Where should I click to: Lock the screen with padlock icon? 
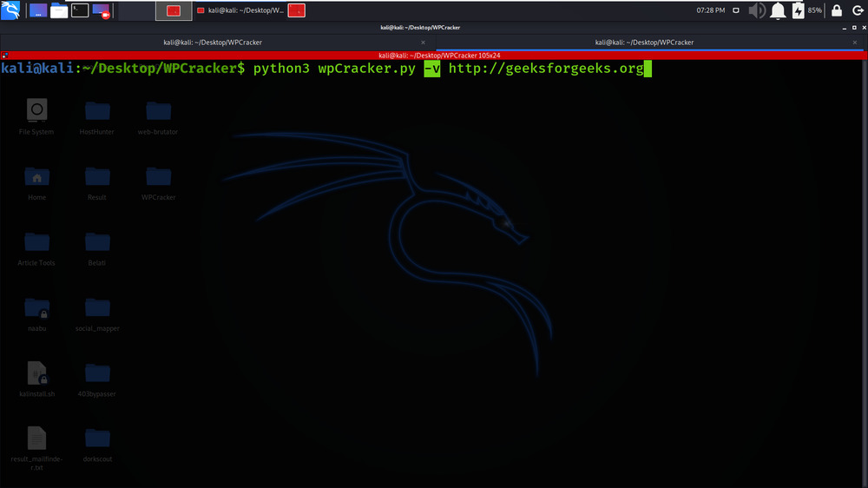837,10
